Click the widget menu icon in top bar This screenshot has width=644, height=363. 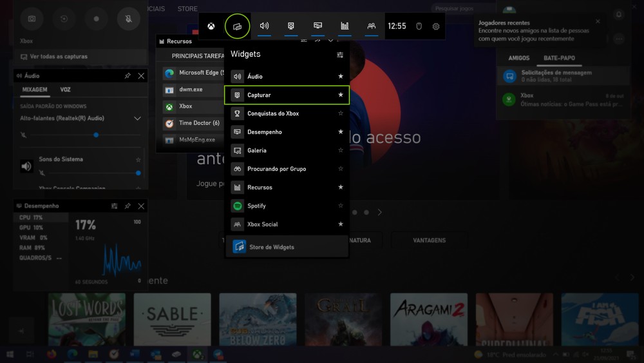[x=238, y=26]
